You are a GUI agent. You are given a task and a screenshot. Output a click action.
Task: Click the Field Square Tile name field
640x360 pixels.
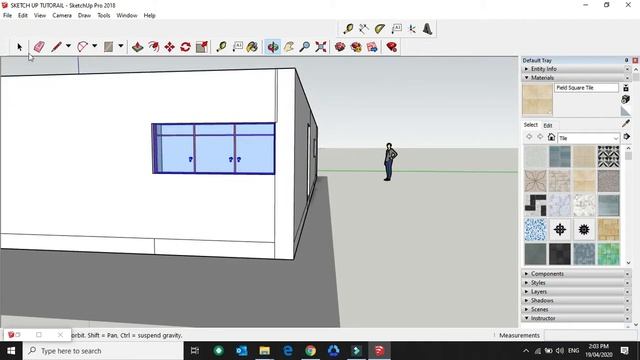click(586, 88)
